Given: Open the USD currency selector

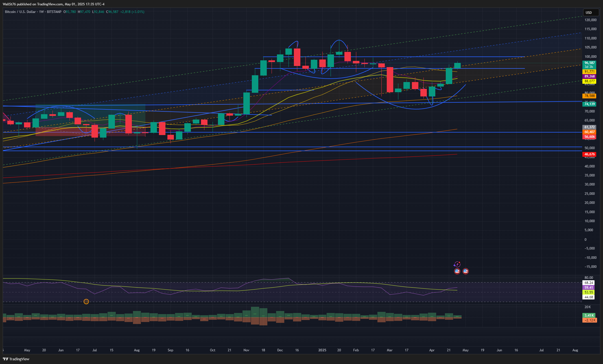Looking at the screenshot, I should pos(591,12).
